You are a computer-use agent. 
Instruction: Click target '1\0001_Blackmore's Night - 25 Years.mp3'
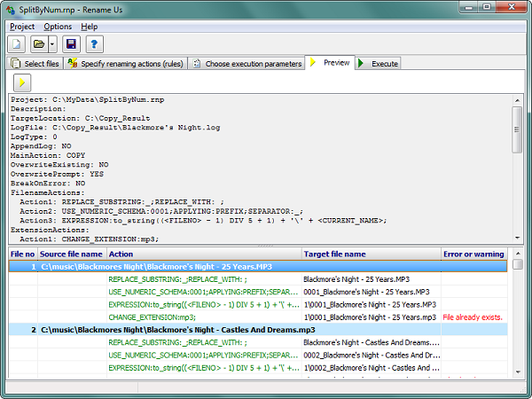[x=370, y=317]
